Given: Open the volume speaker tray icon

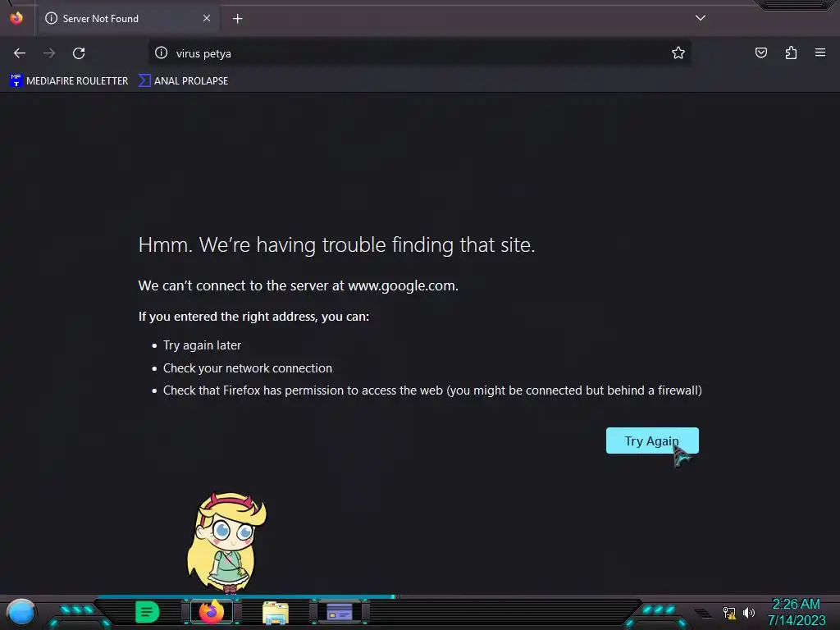Looking at the screenshot, I should (x=749, y=612).
